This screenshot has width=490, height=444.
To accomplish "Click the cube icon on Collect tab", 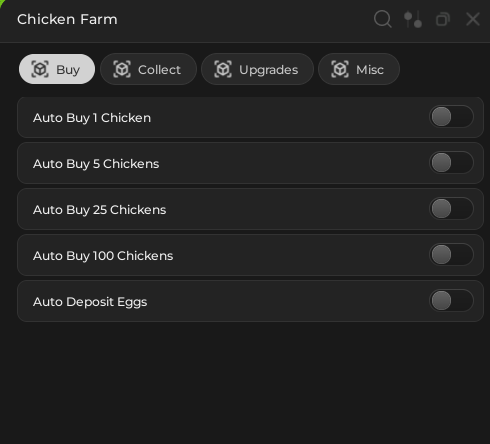I will click(122, 69).
